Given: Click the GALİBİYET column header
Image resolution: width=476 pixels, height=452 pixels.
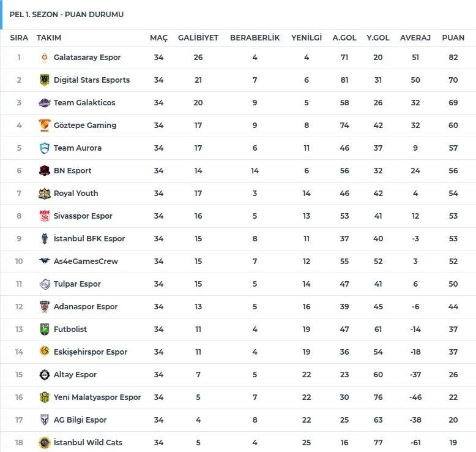Looking at the screenshot, I should coord(198,38).
